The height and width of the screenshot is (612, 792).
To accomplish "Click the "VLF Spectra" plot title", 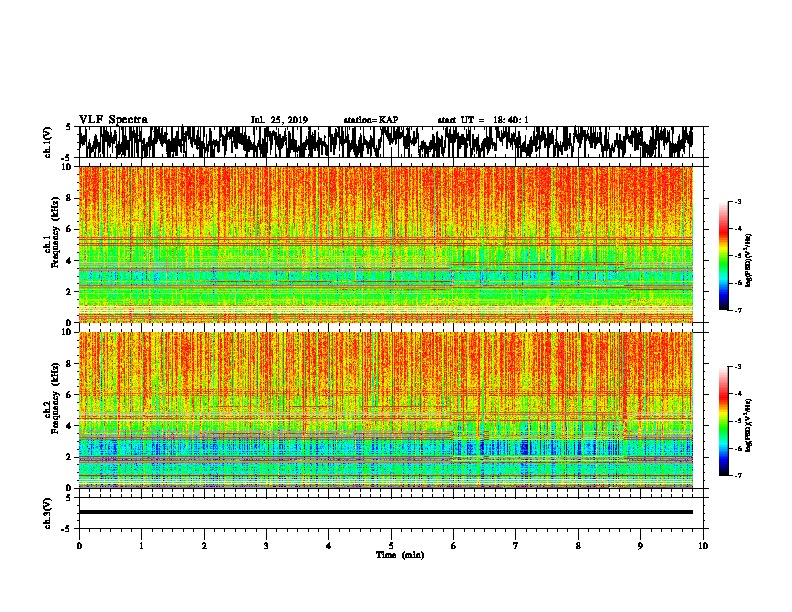I will [113, 120].
